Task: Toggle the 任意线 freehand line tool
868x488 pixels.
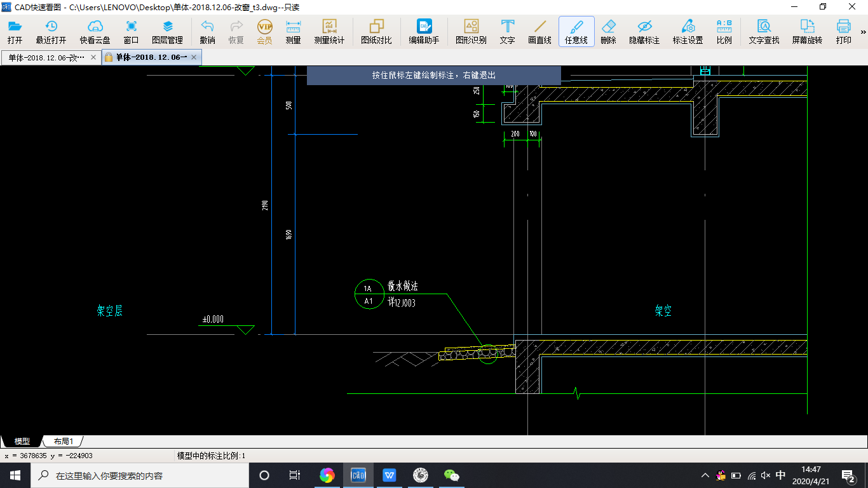Action: 576,32
